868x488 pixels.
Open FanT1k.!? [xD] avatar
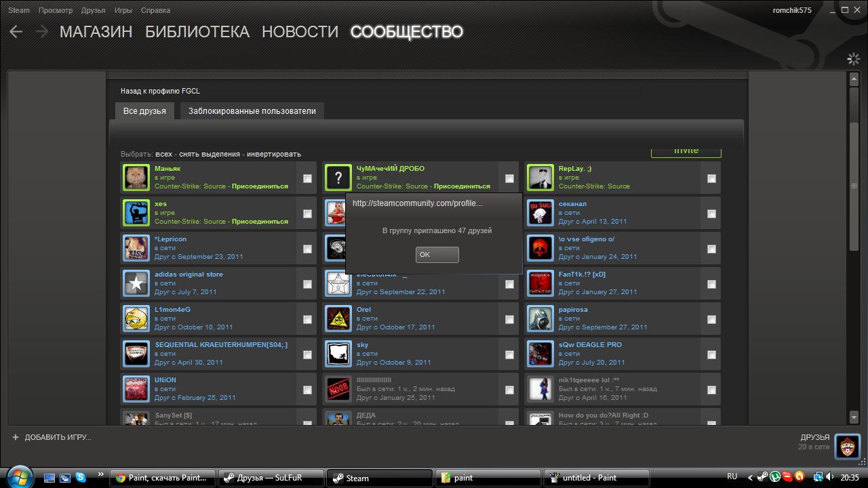540,283
